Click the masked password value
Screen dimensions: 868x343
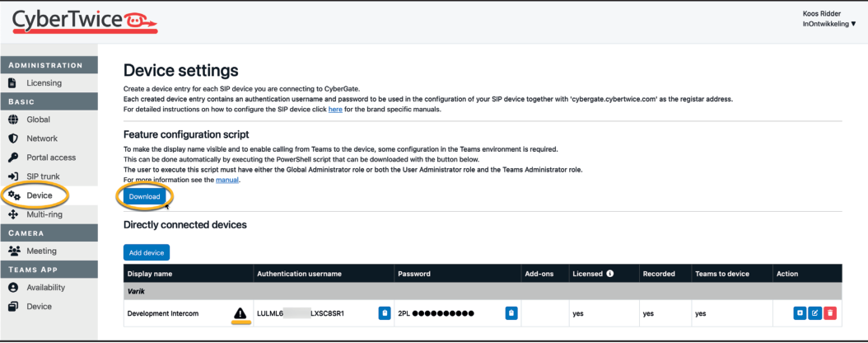pyautogui.click(x=436, y=313)
